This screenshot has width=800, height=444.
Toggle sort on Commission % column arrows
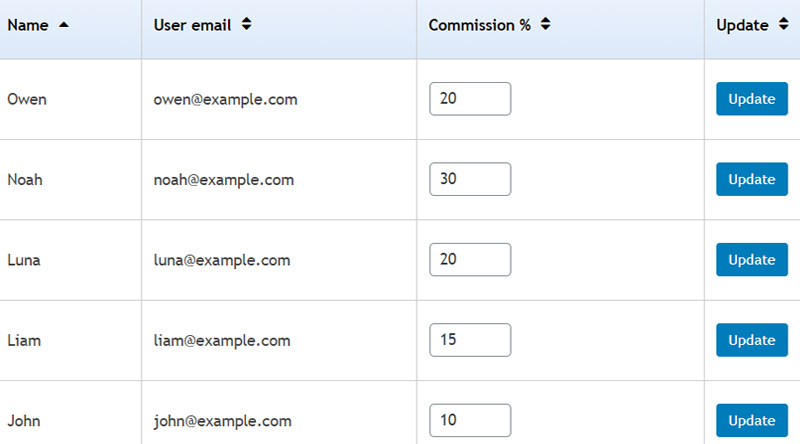(545, 24)
